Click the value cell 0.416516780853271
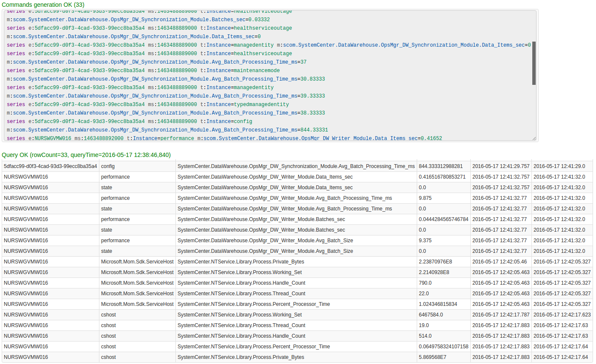Image resolution: width=596 pixels, height=364 pixels. [x=442, y=177]
